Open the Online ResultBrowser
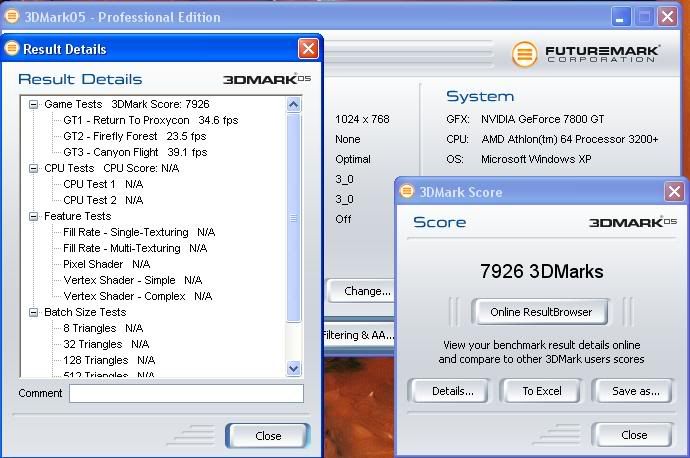This screenshot has height=458, width=690. [x=541, y=312]
